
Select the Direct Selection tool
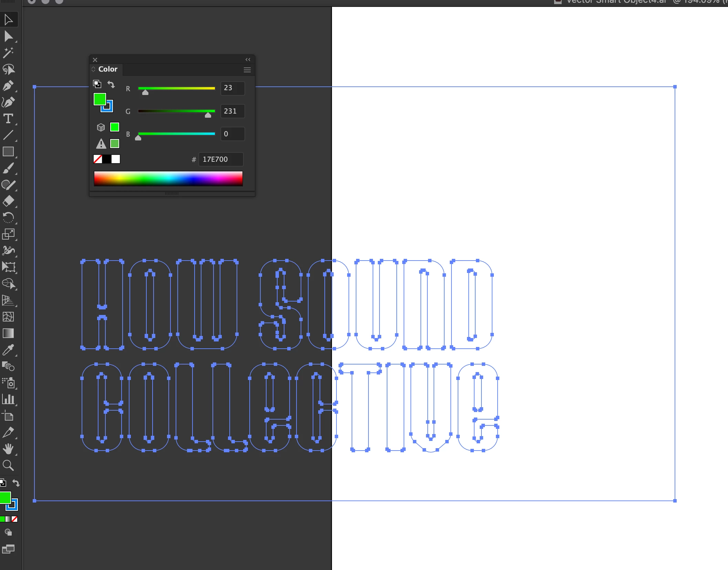[x=8, y=36]
